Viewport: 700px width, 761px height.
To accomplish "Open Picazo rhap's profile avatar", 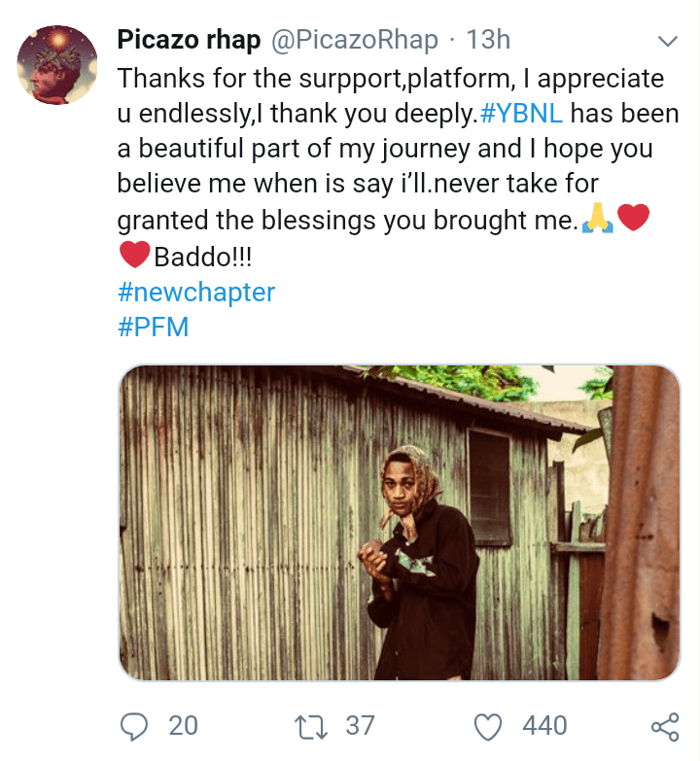I will (x=58, y=65).
